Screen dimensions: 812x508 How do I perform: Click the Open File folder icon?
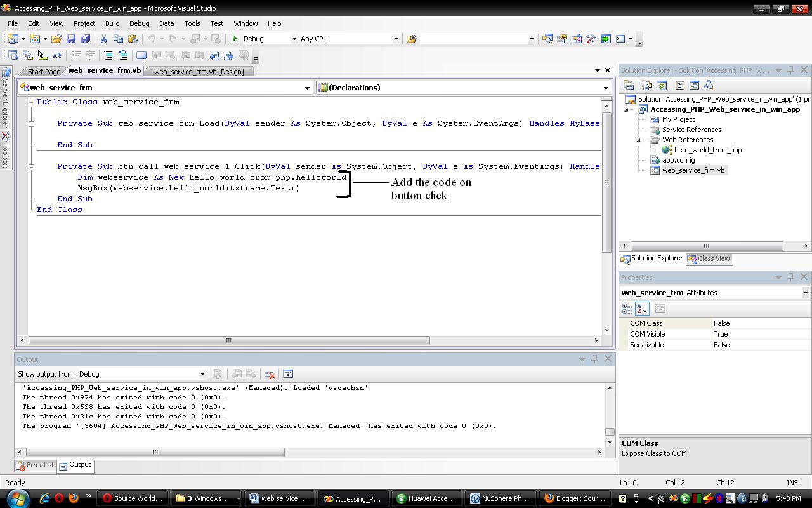coord(56,39)
